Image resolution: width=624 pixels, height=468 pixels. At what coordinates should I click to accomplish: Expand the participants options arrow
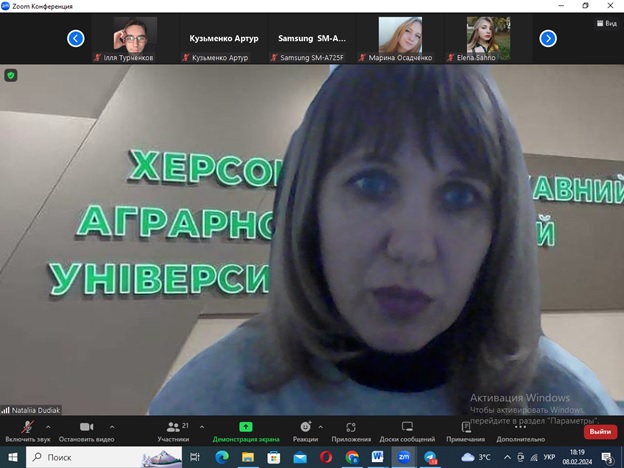(x=202, y=427)
